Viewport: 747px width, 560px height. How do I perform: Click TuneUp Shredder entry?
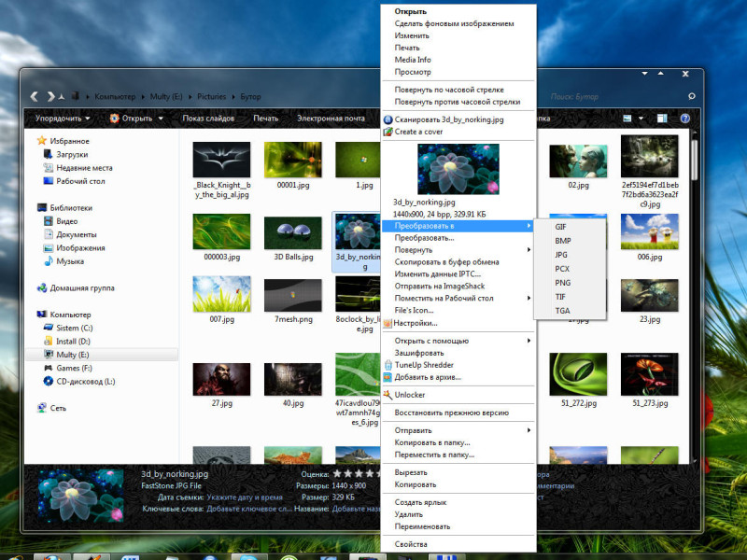click(x=458, y=365)
